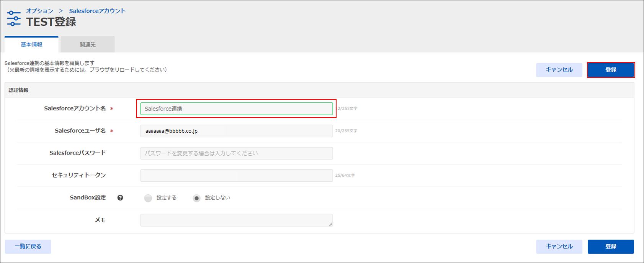644x263 pixels.
Task: Focus the セキュリティトークン input field
Action: [x=237, y=175]
